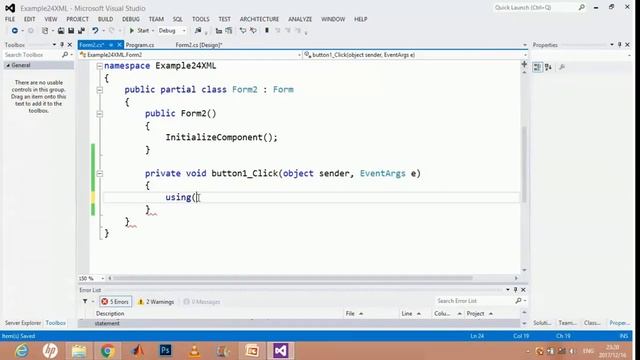Open the TEAM menu
The image size is (640, 360).
[156, 19]
